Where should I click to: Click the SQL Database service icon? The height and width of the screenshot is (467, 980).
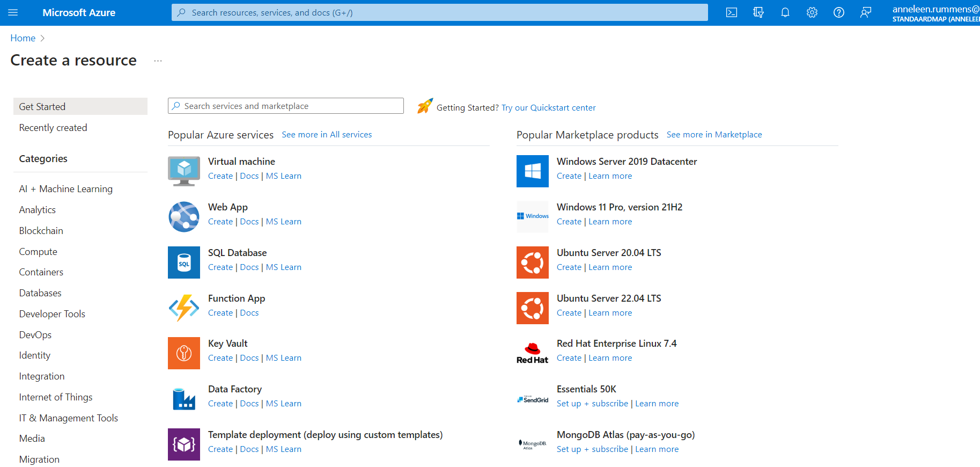(x=184, y=262)
